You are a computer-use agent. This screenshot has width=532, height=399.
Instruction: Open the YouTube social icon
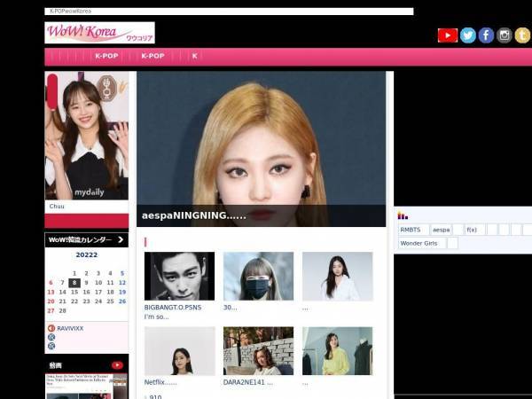pyautogui.click(x=448, y=35)
